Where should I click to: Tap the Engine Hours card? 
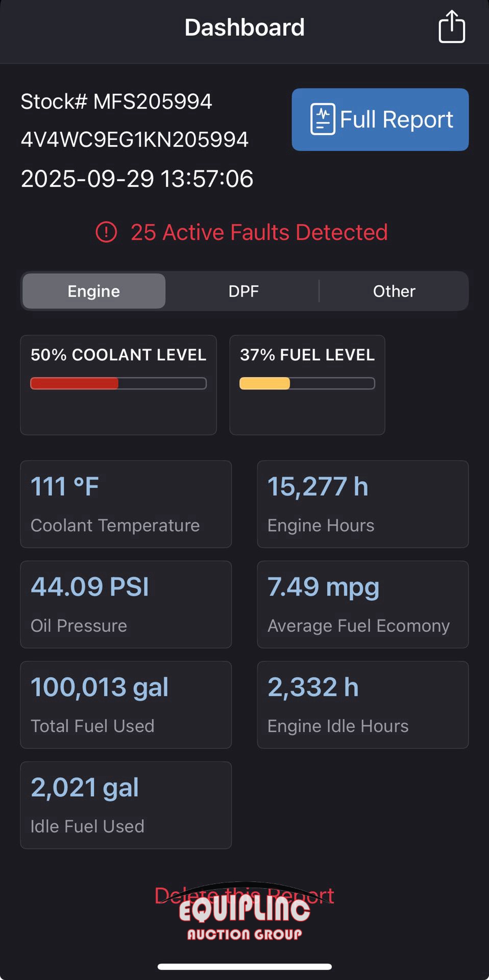point(362,504)
